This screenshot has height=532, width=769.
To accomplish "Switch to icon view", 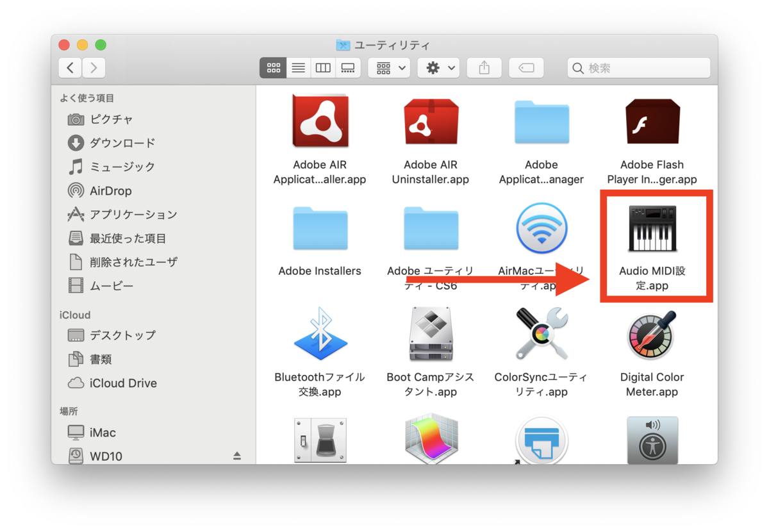I will [x=273, y=68].
